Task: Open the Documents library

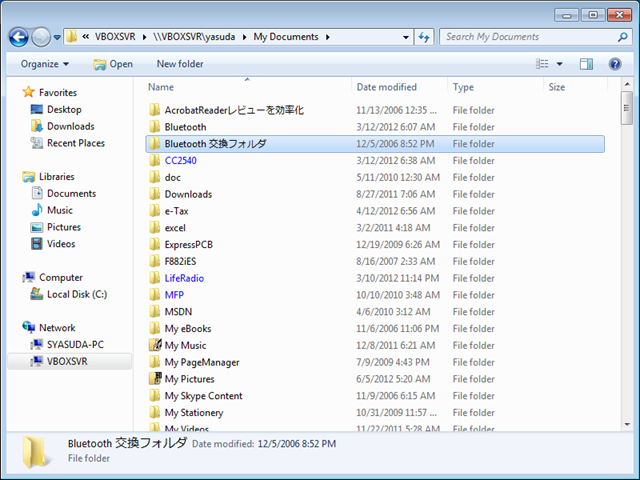Action: [71, 193]
